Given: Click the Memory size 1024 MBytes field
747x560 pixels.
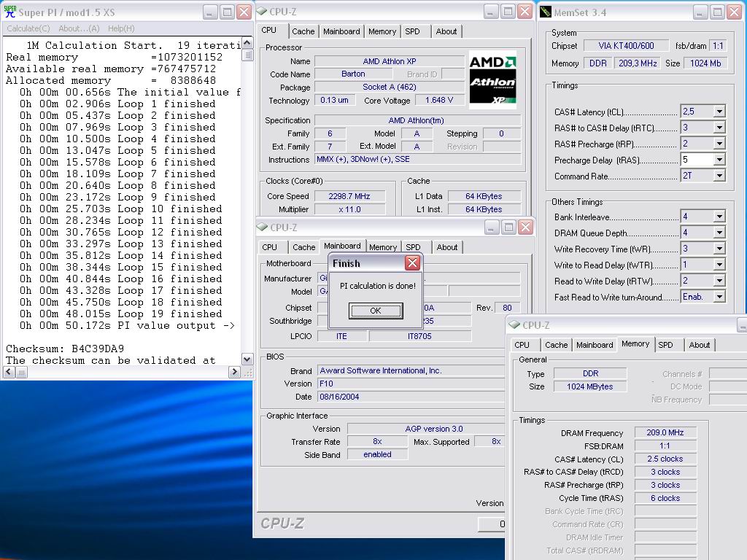Looking at the screenshot, I should [x=589, y=386].
